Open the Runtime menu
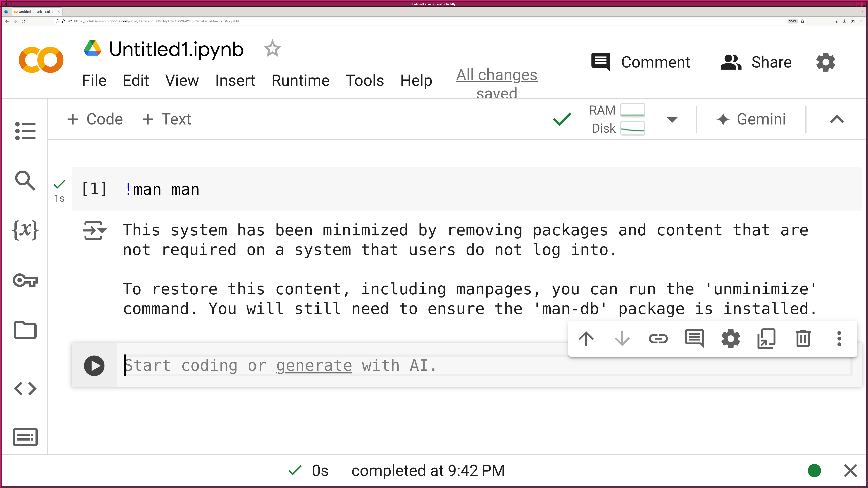This screenshot has height=488, width=868. [x=300, y=80]
